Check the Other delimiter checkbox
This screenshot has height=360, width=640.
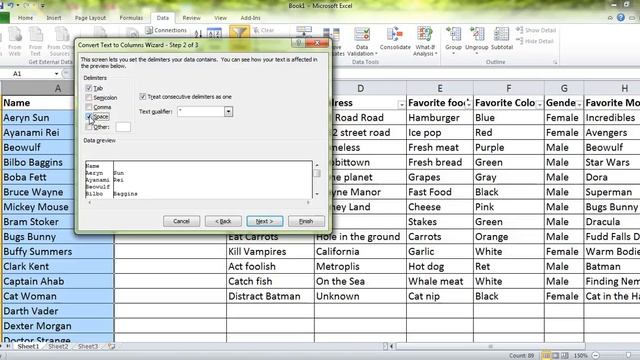coord(89,127)
